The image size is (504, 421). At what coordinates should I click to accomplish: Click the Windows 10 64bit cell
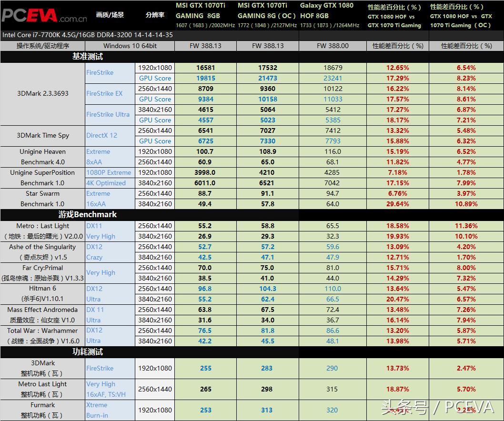(130, 46)
